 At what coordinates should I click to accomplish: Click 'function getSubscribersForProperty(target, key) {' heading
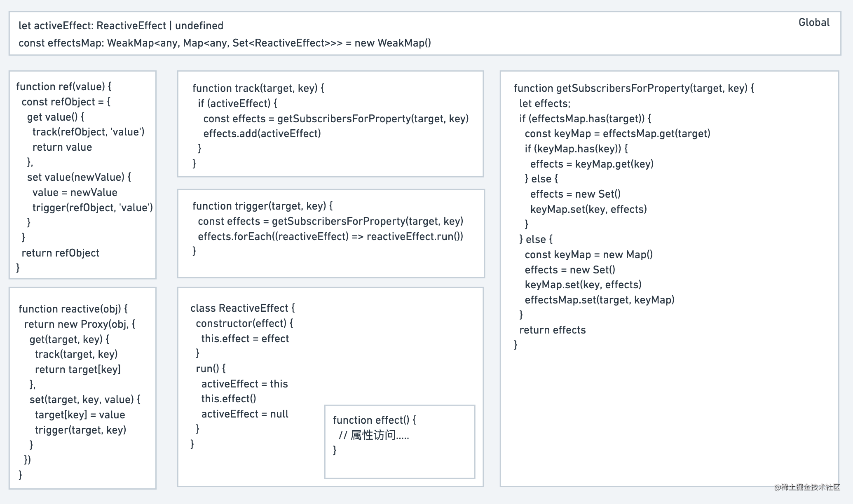pyautogui.click(x=634, y=88)
